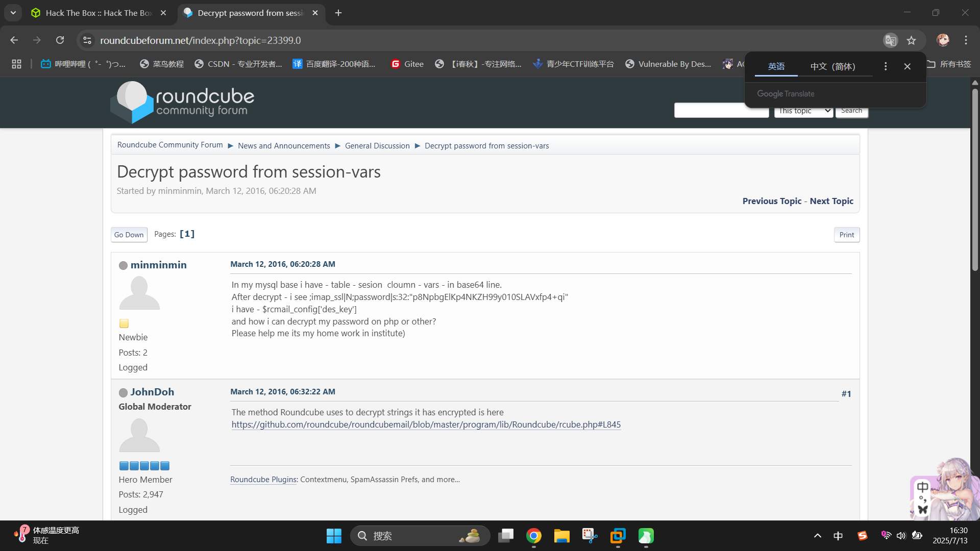Bookmark this page with star icon
Image resolution: width=980 pixels, height=551 pixels.
(912, 40)
